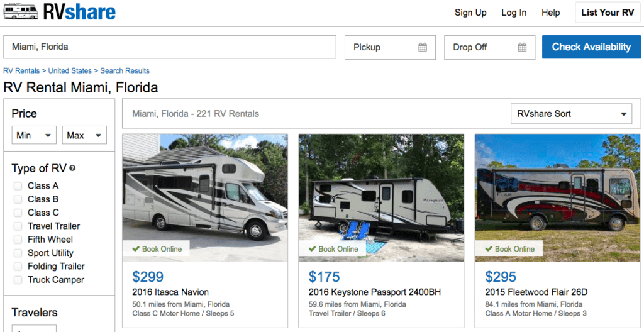Click the List Your RV button
This screenshot has height=332, width=644.
(607, 13)
